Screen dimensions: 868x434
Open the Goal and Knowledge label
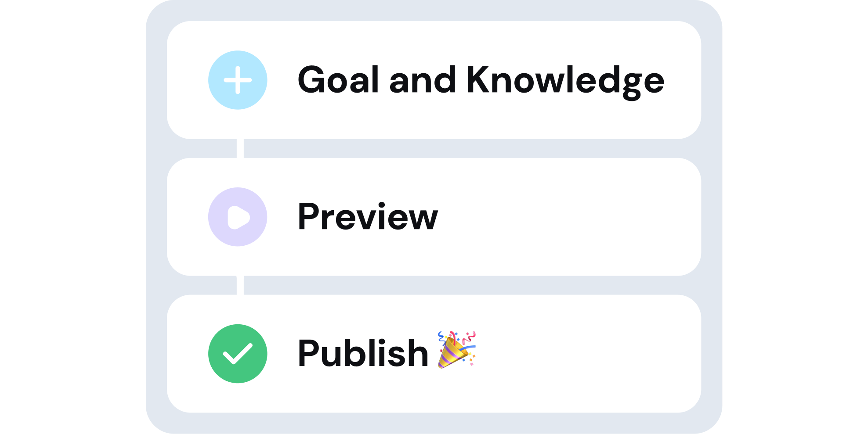pos(481,80)
